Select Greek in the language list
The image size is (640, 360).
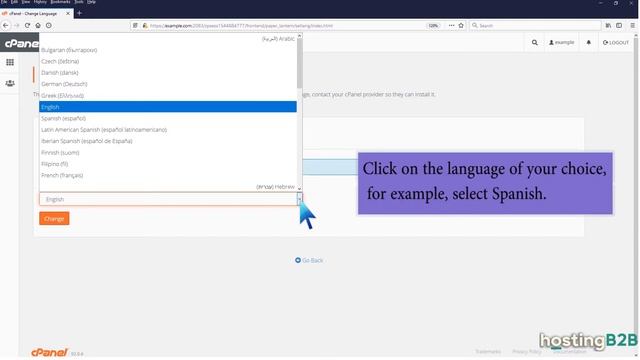(168, 96)
